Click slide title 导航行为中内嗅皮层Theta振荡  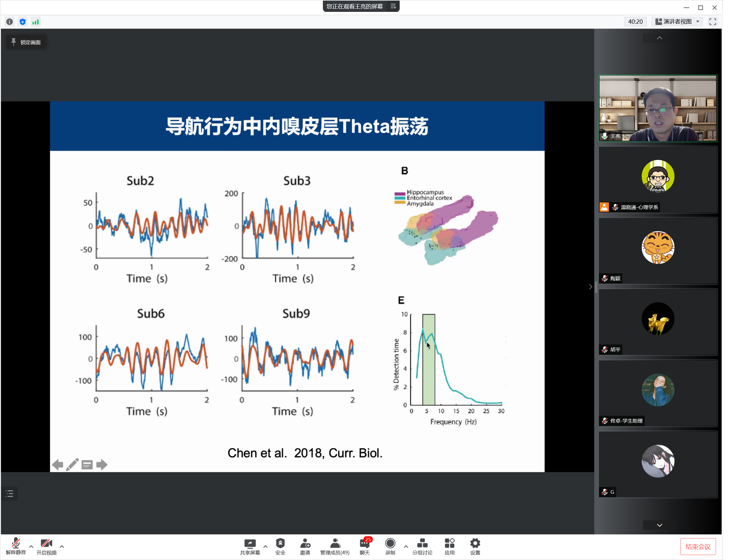pos(297,126)
